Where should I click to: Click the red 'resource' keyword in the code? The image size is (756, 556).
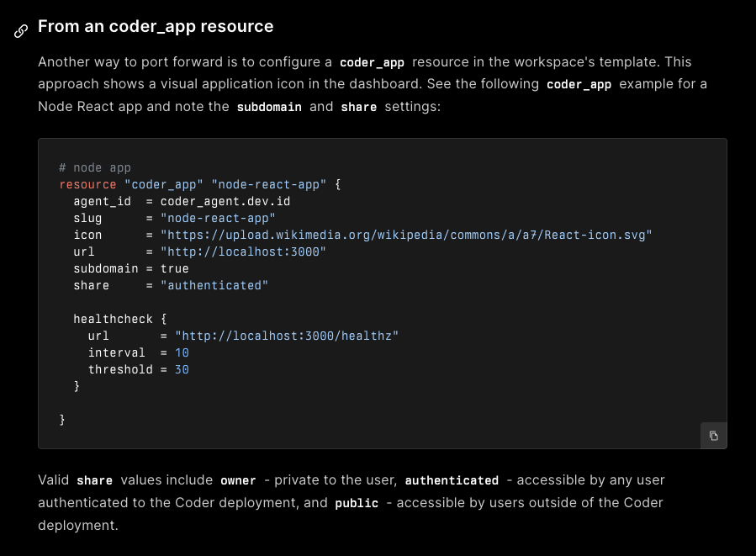(87, 184)
